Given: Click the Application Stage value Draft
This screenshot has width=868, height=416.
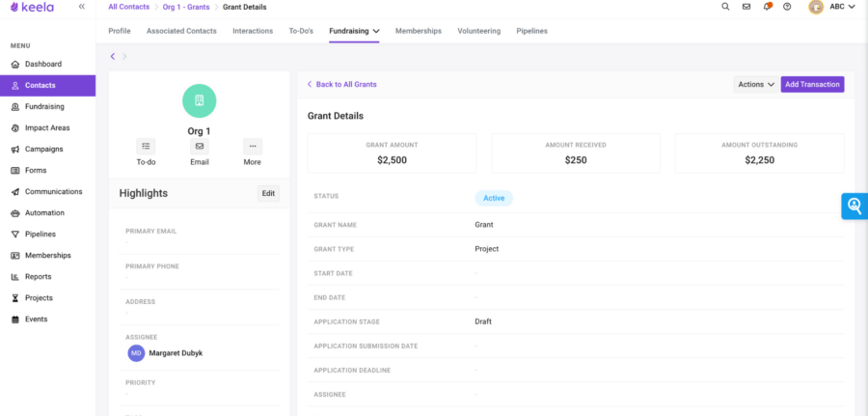Looking at the screenshot, I should click(x=483, y=321).
